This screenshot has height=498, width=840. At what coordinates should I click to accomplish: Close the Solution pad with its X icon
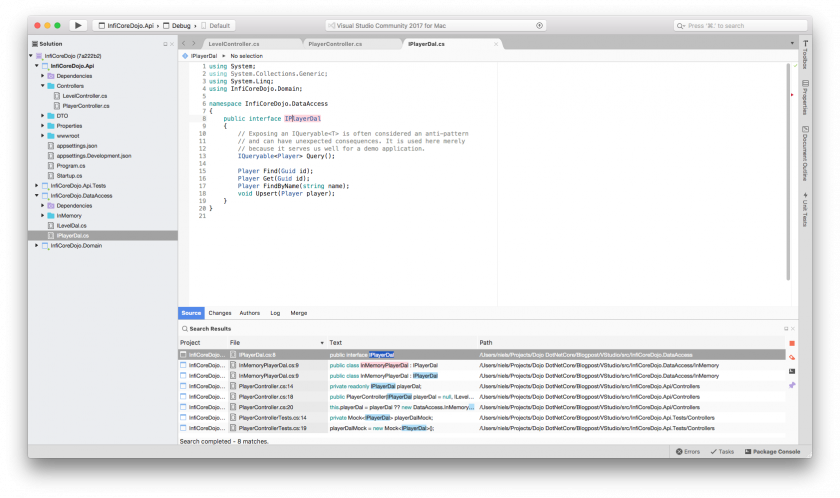tap(172, 44)
